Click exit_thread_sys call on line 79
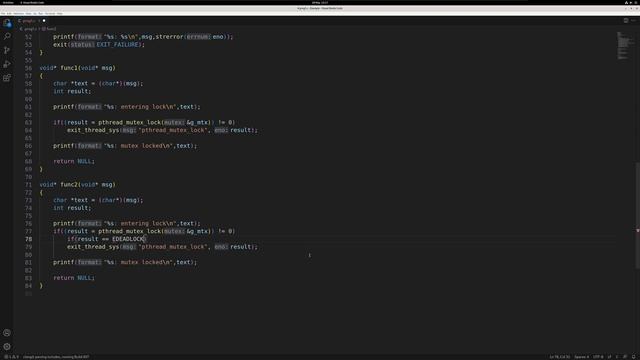The image size is (640, 360). coord(162,247)
